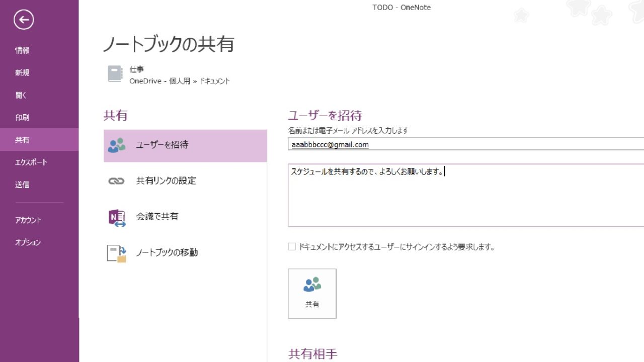Select the 共有 sidebar item
644x362 pixels.
pos(39,140)
